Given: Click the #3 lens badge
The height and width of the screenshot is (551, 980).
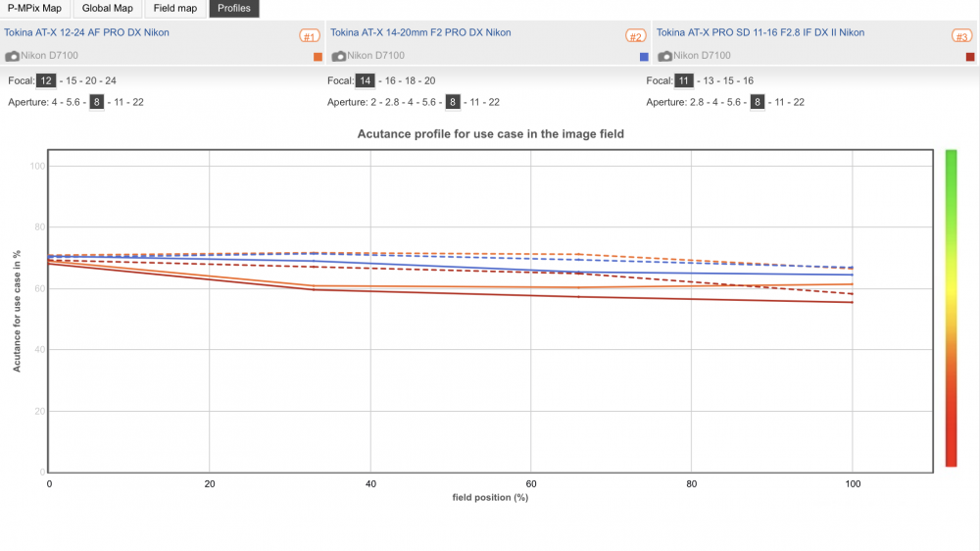Looking at the screenshot, I should point(962,36).
